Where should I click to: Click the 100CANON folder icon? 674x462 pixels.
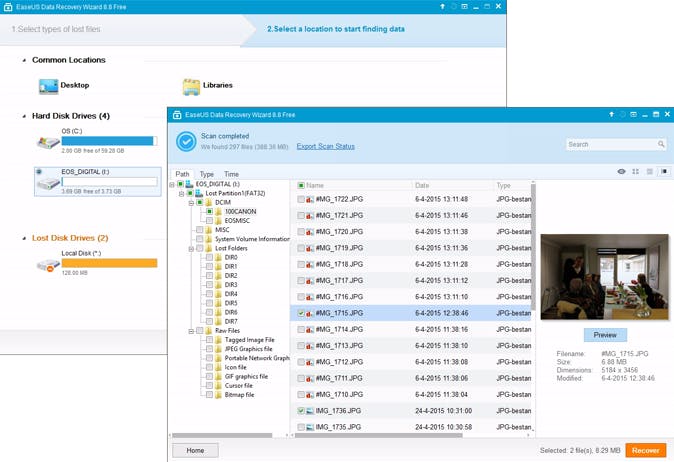(x=218, y=211)
